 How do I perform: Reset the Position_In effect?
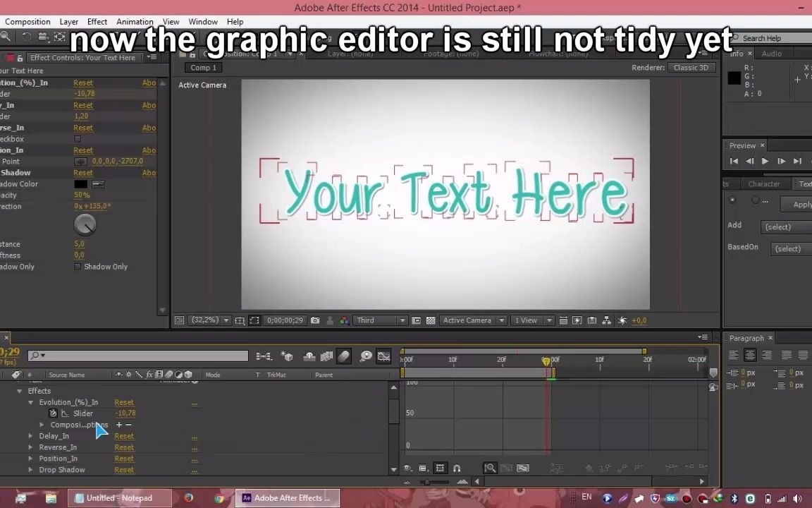click(124, 458)
